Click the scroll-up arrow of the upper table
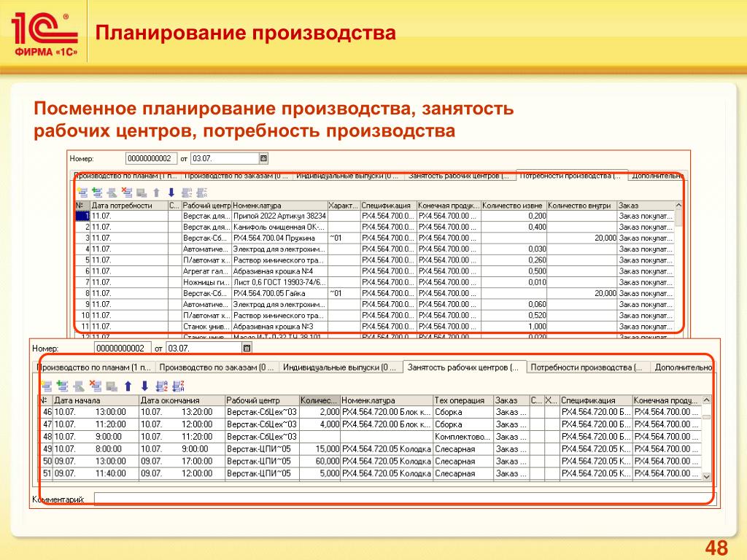The height and width of the screenshot is (560, 747). pyautogui.click(x=679, y=205)
